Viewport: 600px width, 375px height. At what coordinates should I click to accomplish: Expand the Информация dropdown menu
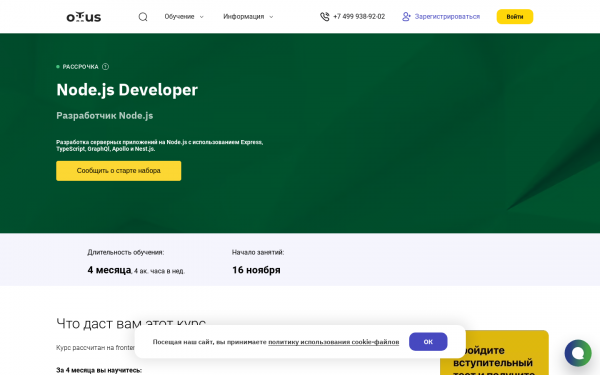pyautogui.click(x=248, y=17)
